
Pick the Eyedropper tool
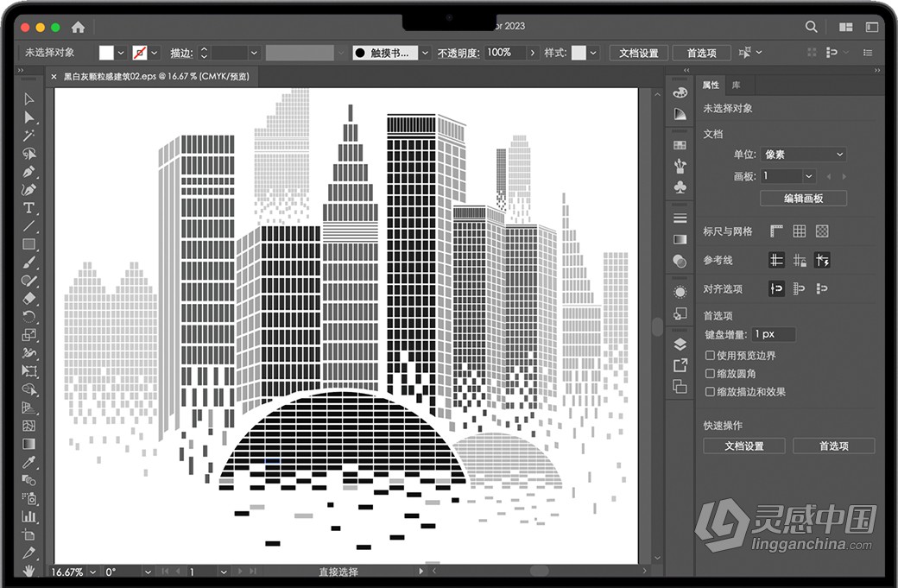click(x=28, y=461)
